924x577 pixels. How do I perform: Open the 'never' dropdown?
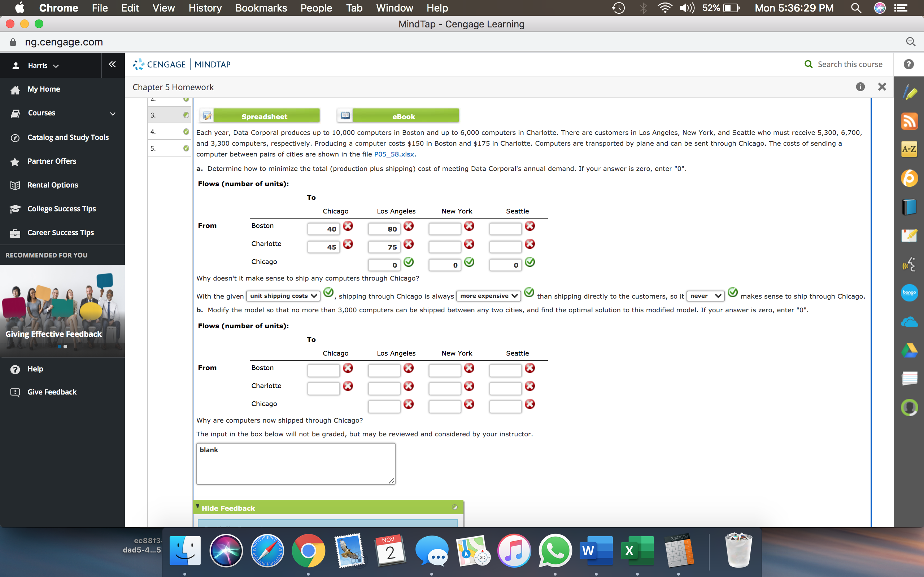[x=705, y=296]
